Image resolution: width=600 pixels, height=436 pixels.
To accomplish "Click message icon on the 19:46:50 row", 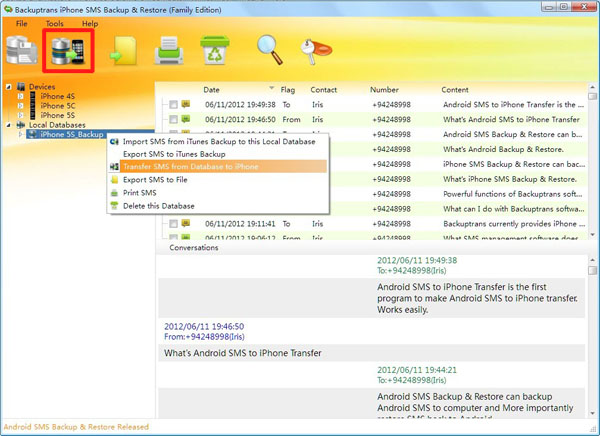I will point(186,119).
